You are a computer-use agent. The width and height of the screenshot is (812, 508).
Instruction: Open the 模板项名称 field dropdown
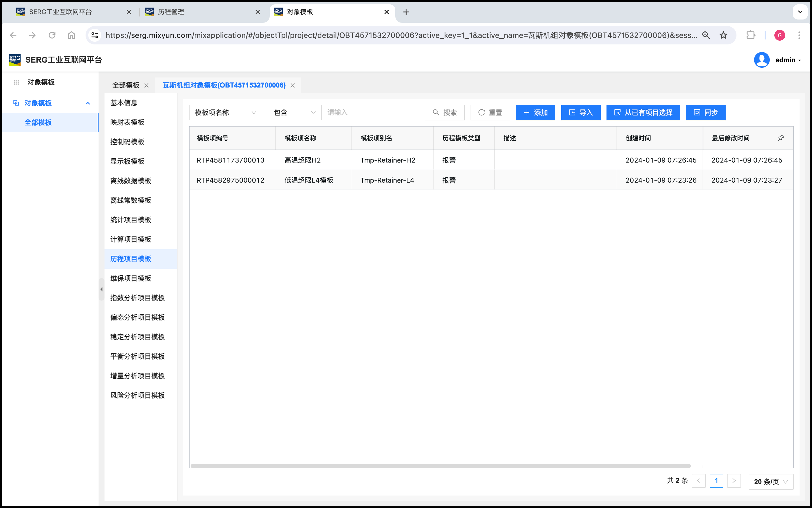(x=226, y=112)
